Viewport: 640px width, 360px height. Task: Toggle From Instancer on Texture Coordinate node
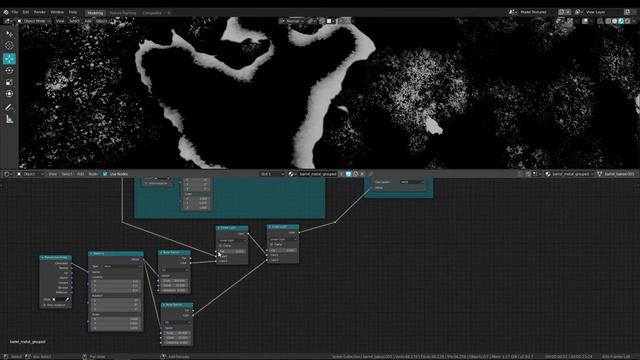point(45,305)
